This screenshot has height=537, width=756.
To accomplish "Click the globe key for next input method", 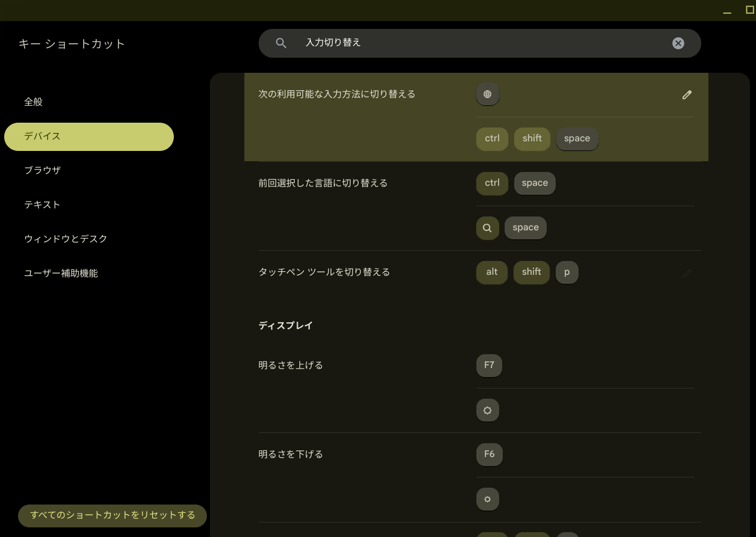I will (488, 94).
